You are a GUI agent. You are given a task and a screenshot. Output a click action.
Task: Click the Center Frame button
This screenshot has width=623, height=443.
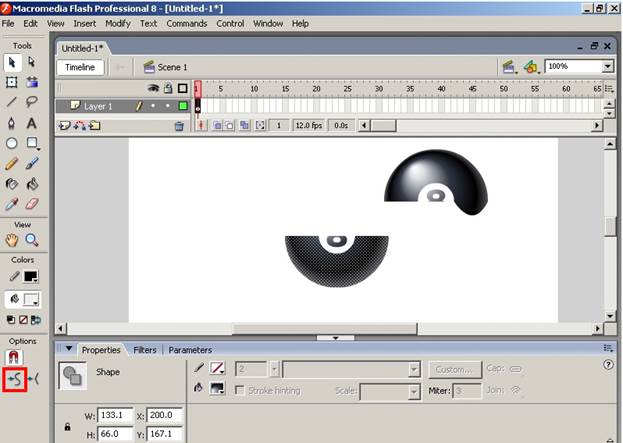point(201,126)
